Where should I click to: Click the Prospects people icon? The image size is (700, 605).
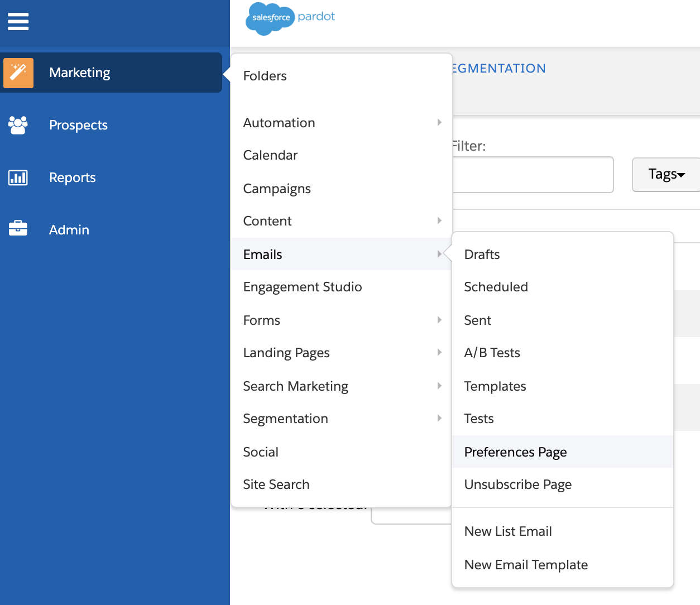(x=18, y=125)
